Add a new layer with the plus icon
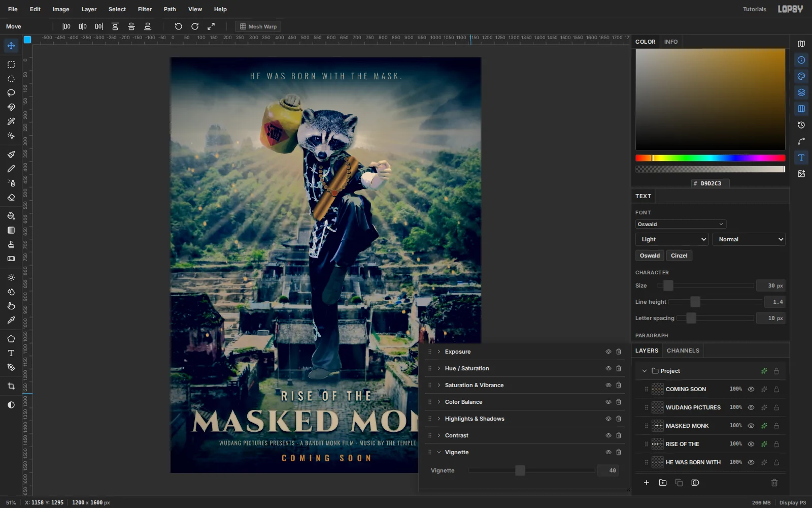The image size is (812, 508). point(646,483)
